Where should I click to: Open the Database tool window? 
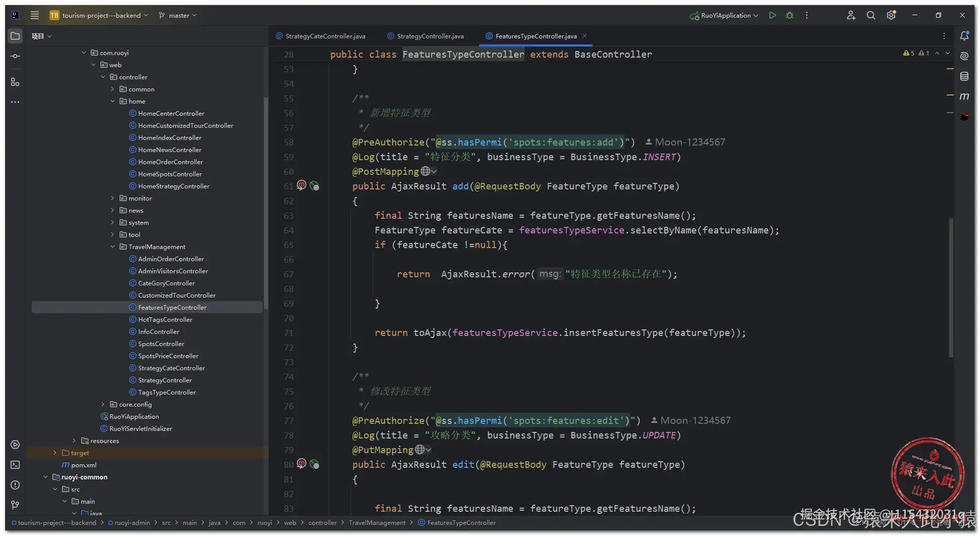(x=964, y=76)
